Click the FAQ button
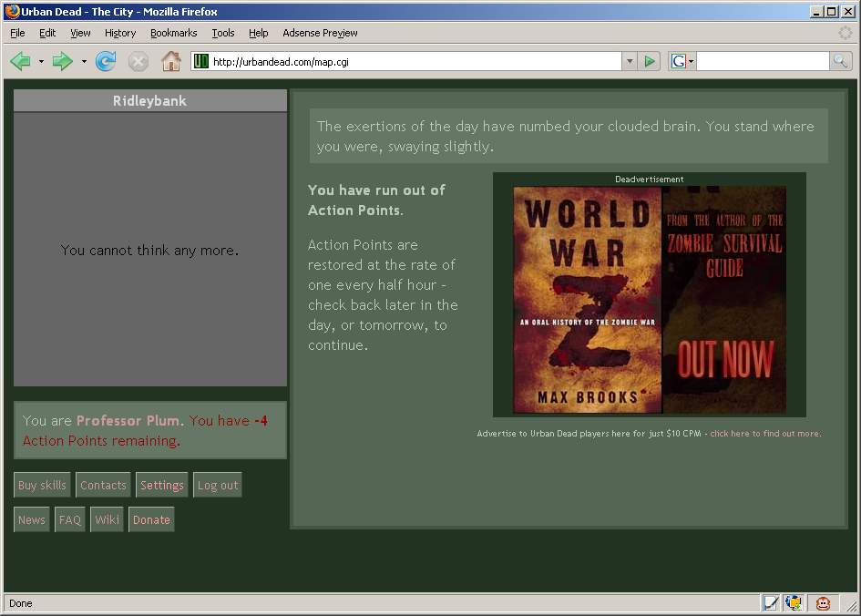This screenshot has height=616, width=861. tap(70, 519)
